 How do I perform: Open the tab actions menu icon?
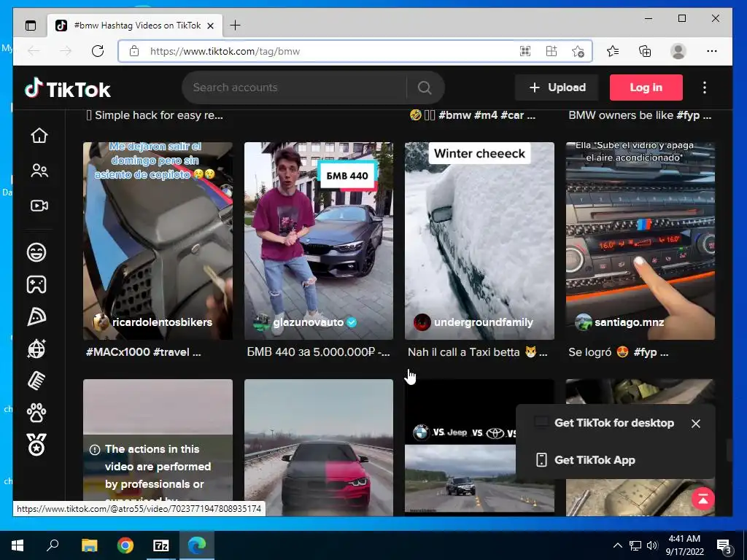tap(31, 26)
